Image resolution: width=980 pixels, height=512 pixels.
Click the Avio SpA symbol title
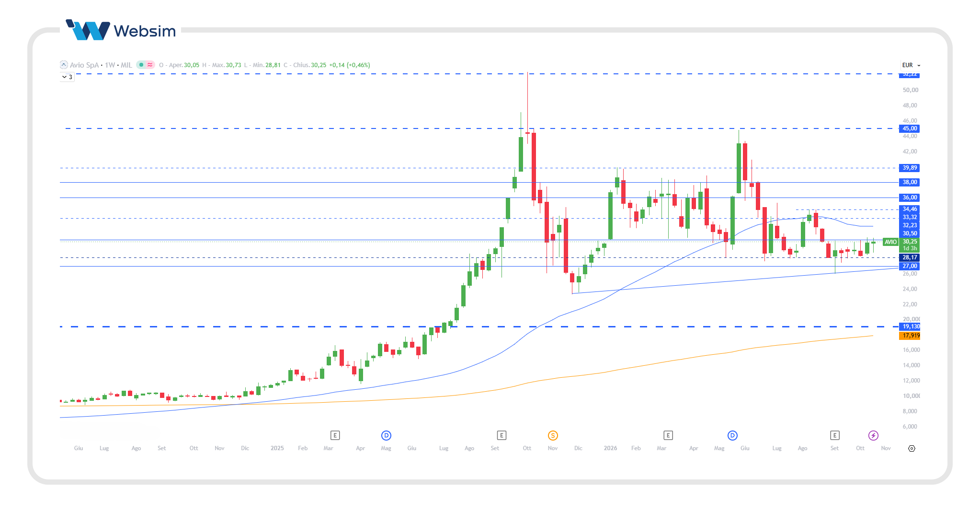(x=84, y=65)
